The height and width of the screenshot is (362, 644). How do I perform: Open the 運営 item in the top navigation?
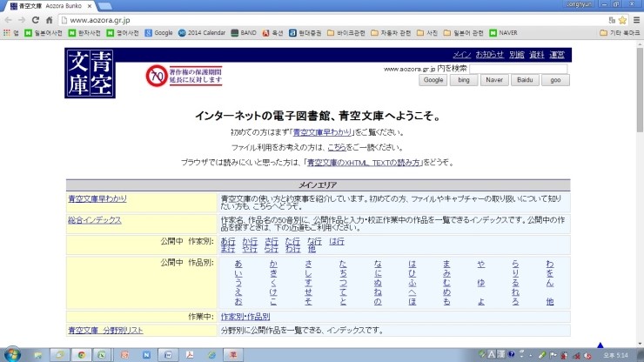point(557,55)
